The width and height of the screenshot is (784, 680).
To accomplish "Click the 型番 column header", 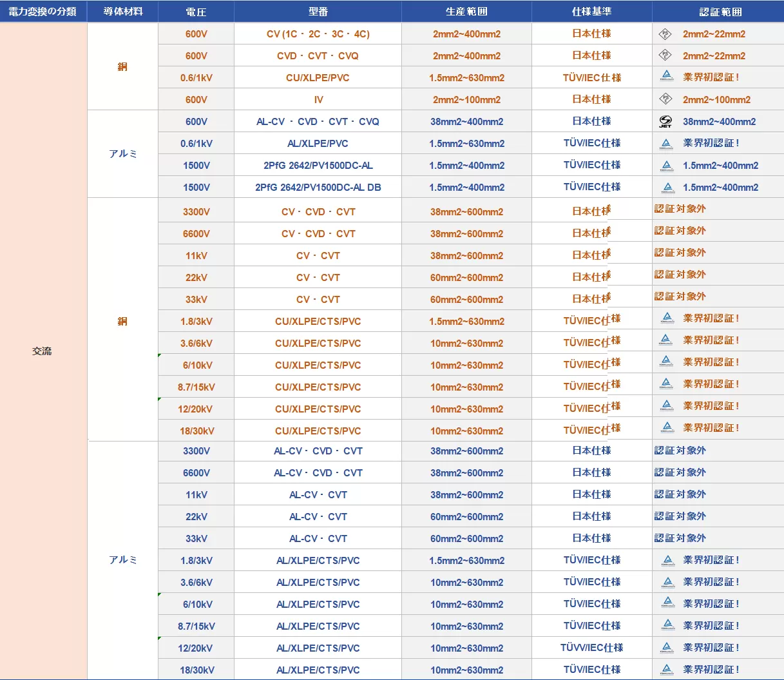I will (318, 12).
